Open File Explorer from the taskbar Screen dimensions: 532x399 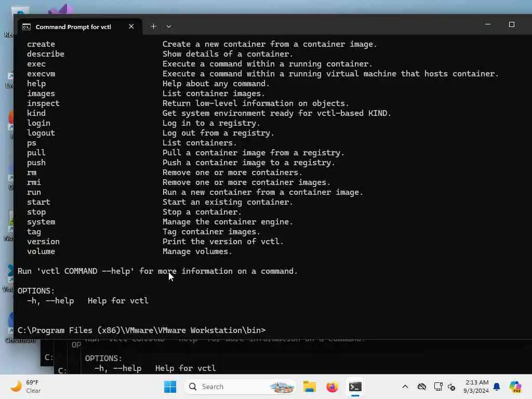pos(310,387)
